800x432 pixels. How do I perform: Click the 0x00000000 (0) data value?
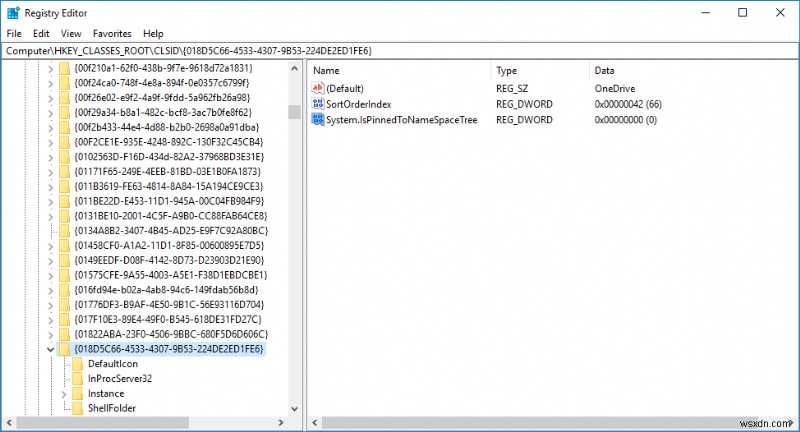(x=626, y=120)
